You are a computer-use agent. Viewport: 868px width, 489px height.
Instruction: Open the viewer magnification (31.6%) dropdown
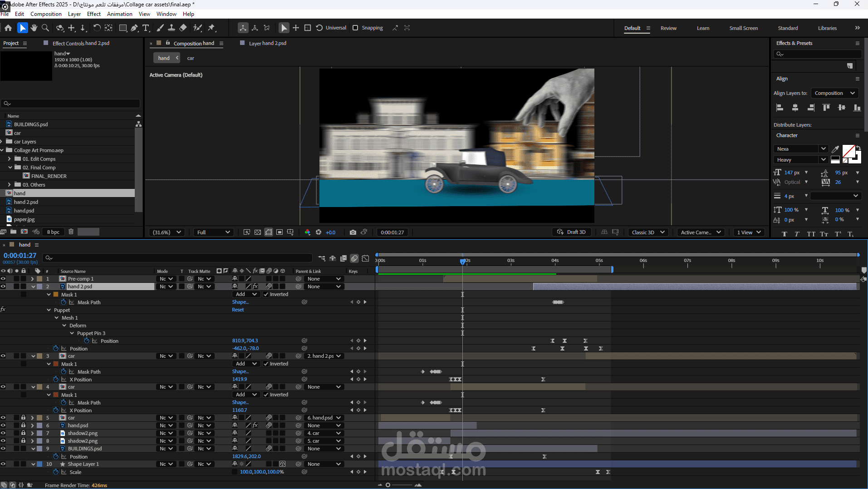point(167,232)
